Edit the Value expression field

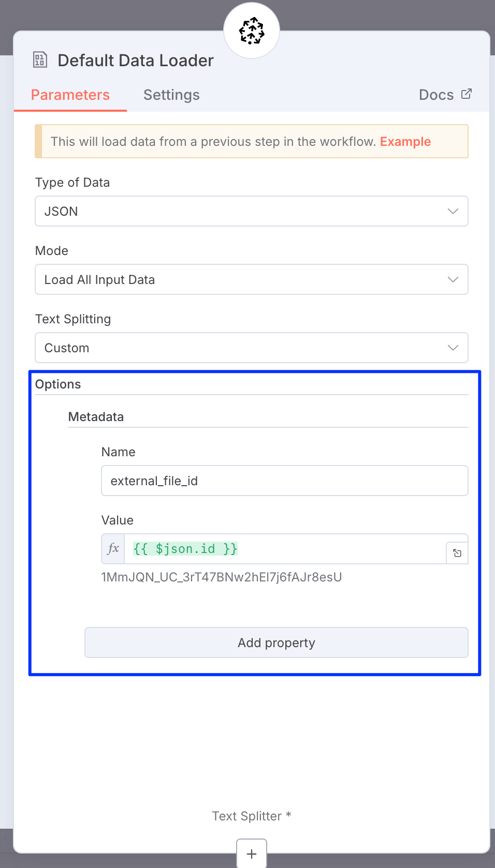tap(285, 549)
